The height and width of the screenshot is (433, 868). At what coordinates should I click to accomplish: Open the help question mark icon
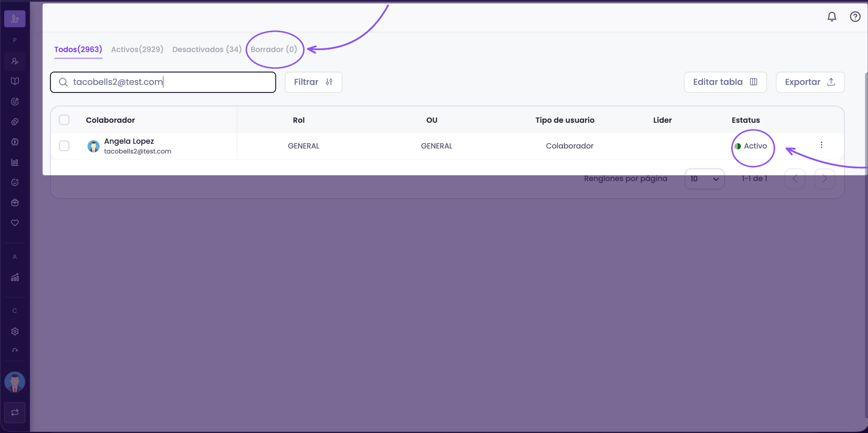[x=855, y=17]
